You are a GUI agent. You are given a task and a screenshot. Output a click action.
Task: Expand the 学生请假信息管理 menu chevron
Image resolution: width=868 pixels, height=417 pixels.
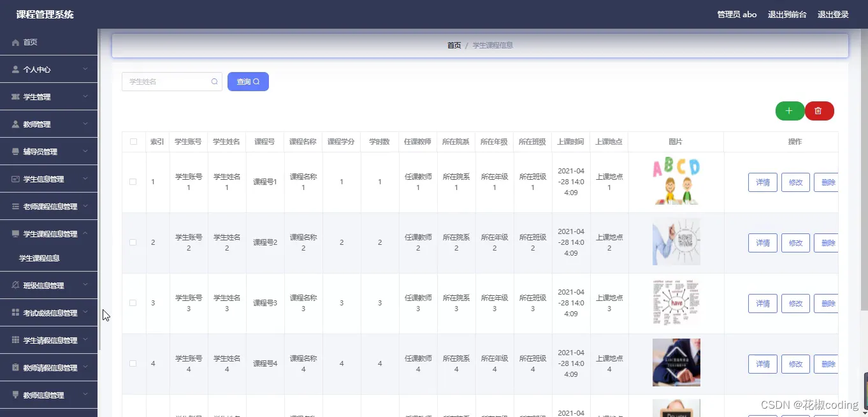[85, 340]
